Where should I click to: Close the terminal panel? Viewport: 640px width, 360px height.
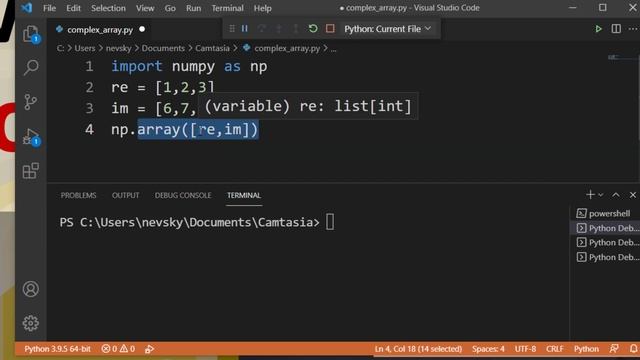[x=633, y=195]
